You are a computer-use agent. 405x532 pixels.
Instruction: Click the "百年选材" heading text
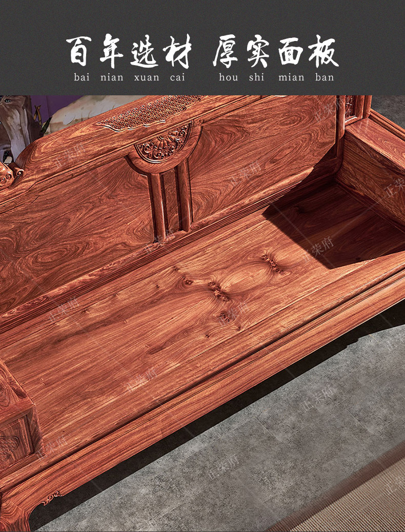[129, 52]
